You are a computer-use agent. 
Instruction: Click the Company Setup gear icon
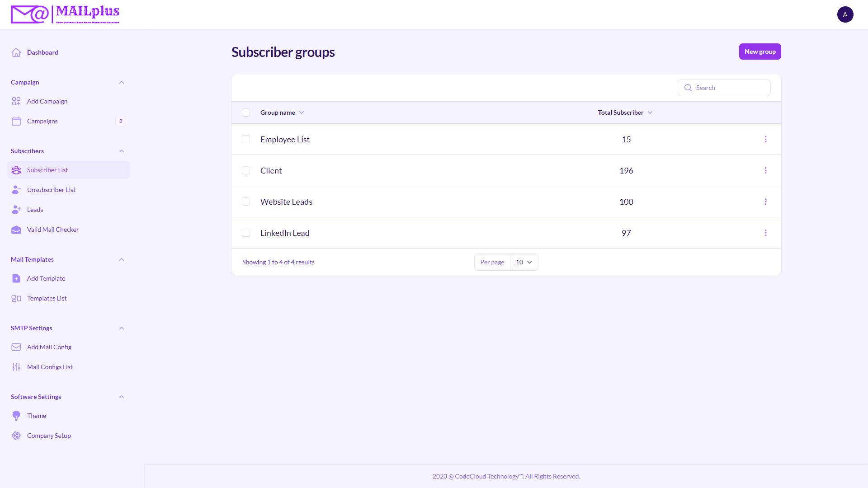(x=16, y=436)
